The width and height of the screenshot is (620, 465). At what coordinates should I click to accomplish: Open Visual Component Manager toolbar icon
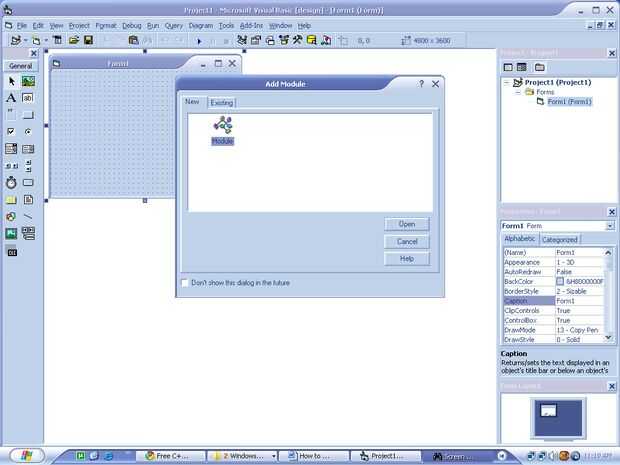click(326, 40)
